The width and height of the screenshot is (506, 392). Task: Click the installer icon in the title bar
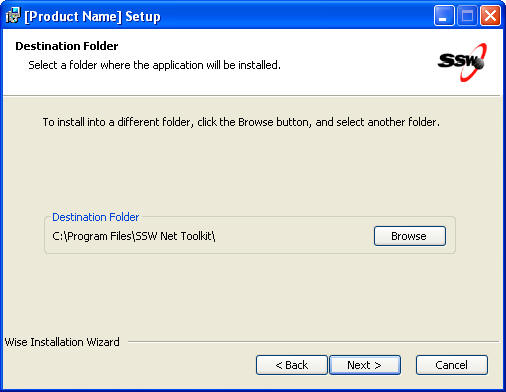coord(13,15)
